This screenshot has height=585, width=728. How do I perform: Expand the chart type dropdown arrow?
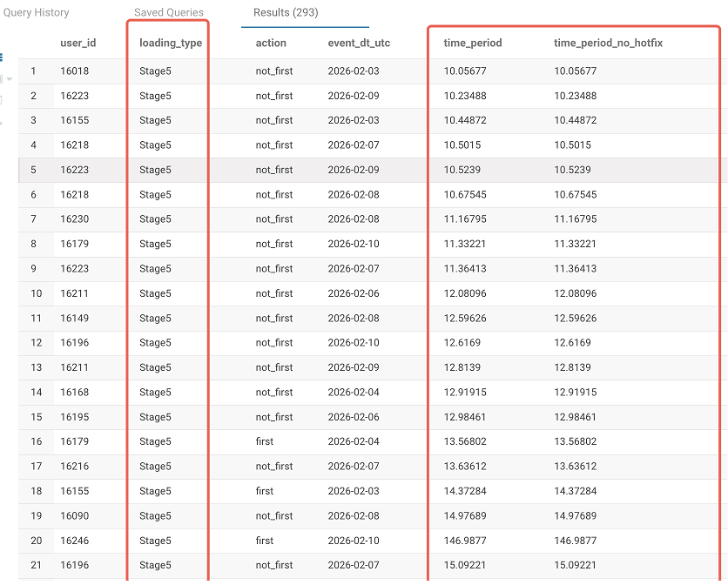[x=10, y=79]
